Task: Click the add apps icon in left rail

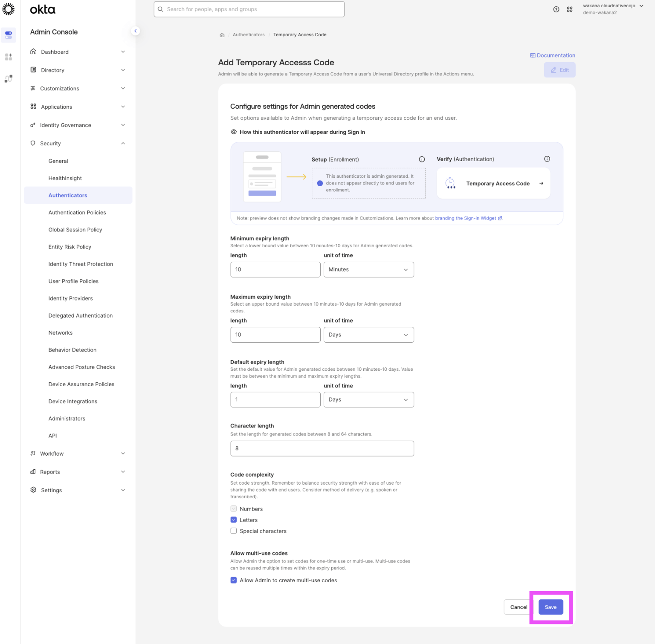Action: click(x=9, y=57)
